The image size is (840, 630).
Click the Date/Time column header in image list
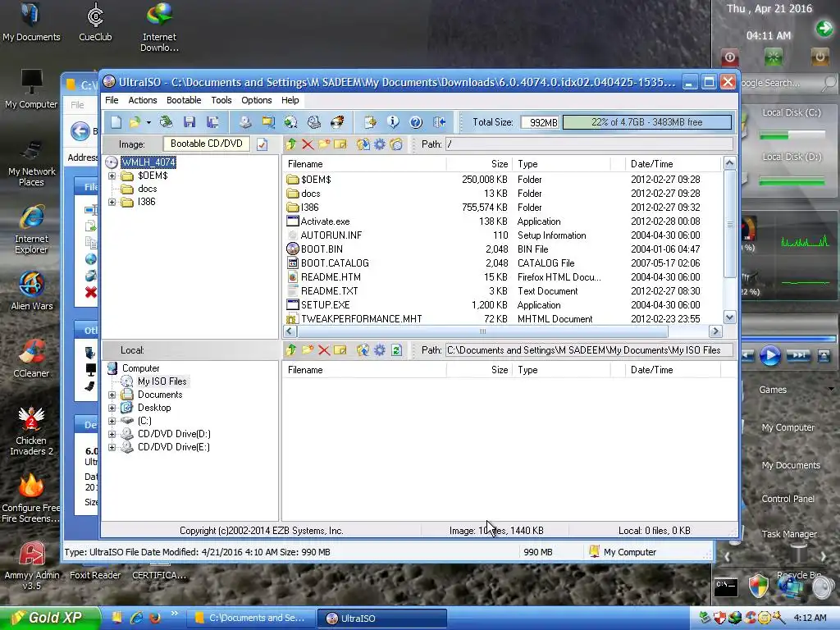coord(673,164)
